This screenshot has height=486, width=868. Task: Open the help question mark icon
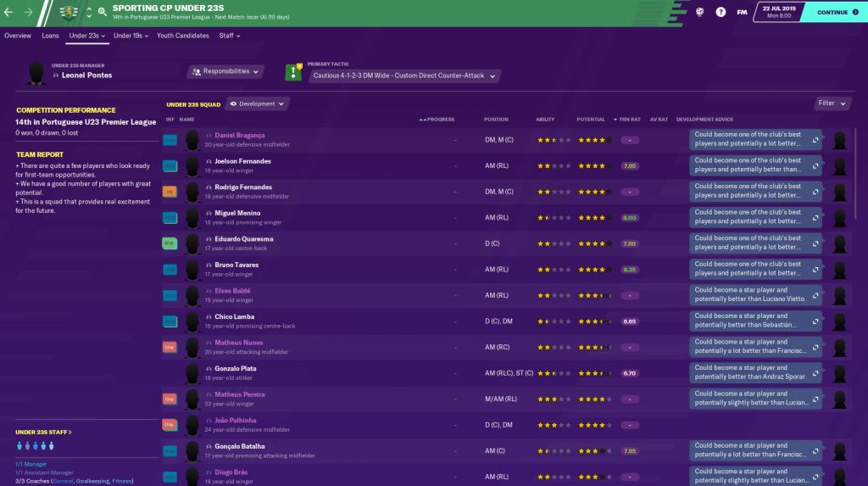[x=721, y=12]
